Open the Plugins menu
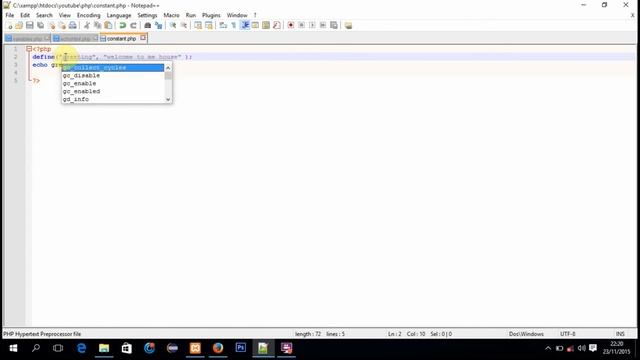This screenshot has width=640, height=360. tap(211, 15)
